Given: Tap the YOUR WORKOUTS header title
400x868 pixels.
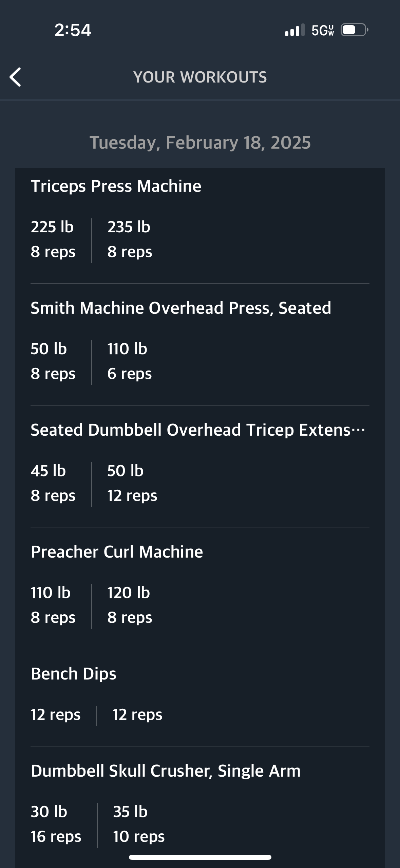Looking at the screenshot, I should pyautogui.click(x=200, y=77).
